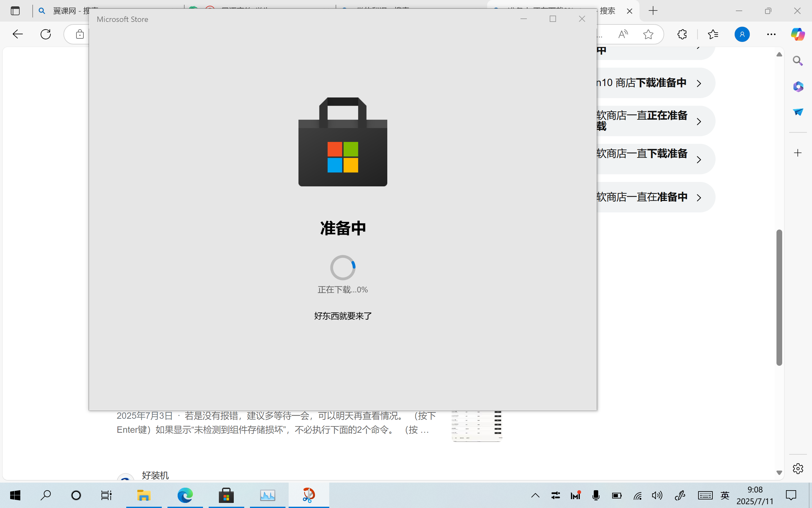The width and height of the screenshot is (812, 508).
Task: Open File Explorer from taskbar
Action: 144,495
